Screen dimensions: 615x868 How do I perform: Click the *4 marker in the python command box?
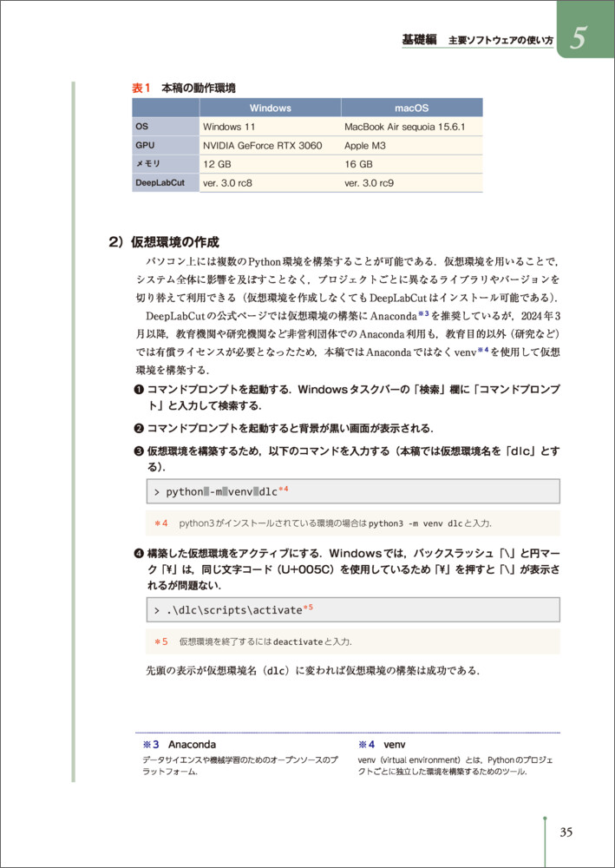pos(284,490)
